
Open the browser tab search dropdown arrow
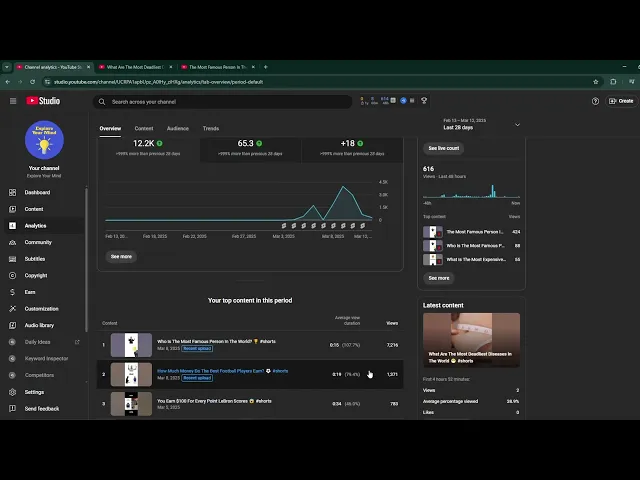coord(7,67)
